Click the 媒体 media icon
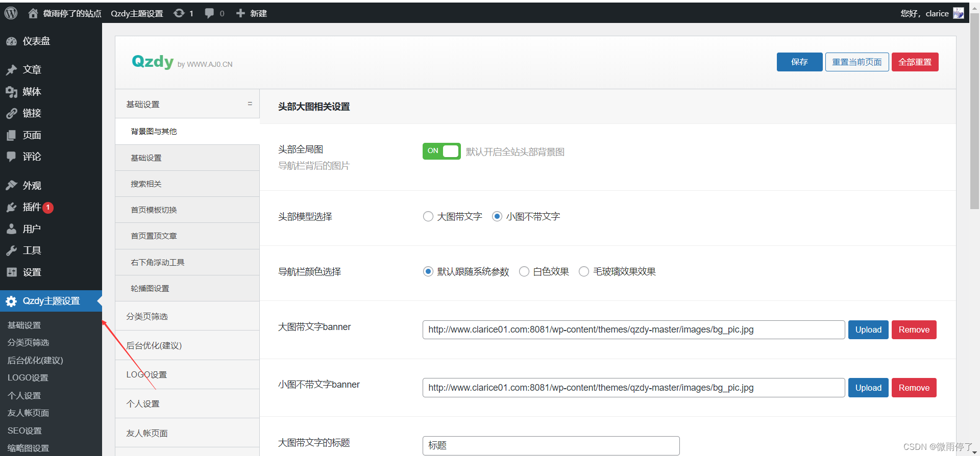This screenshot has width=980, height=456. (x=11, y=92)
